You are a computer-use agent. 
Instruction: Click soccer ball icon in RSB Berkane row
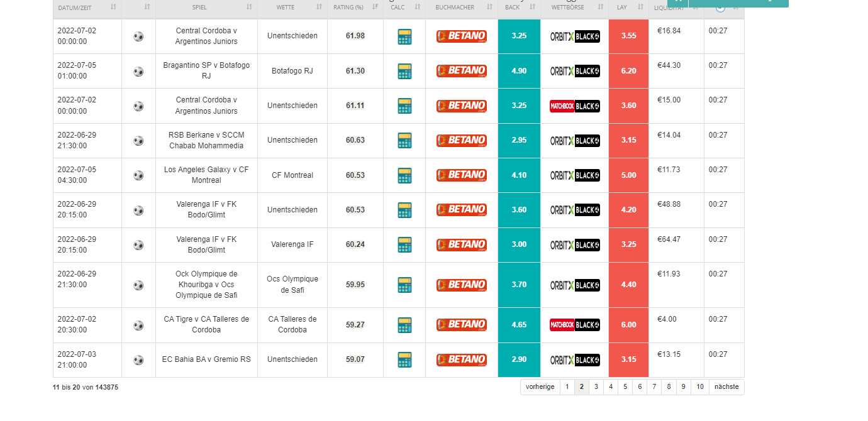[x=138, y=141]
